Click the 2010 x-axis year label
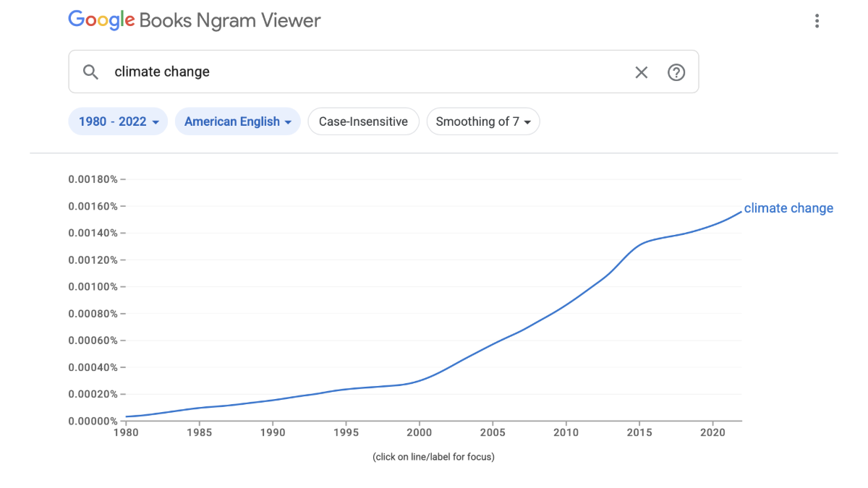Screen dimensions: 868x488 pyautogui.click(x=566, y=432)
